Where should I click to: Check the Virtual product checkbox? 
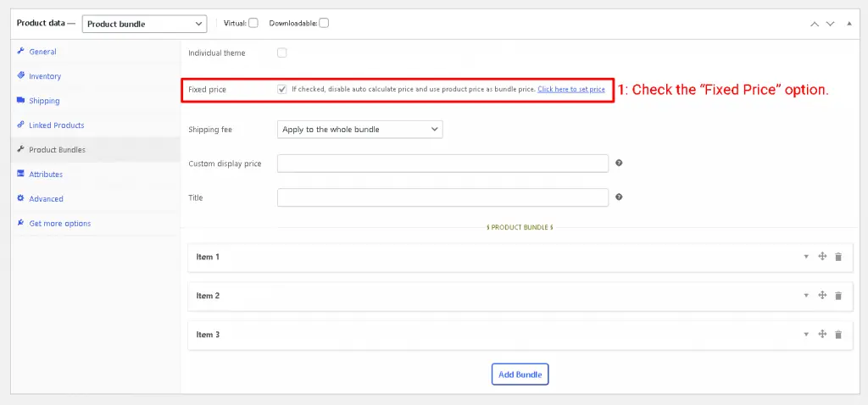click(x=253, y=23)
